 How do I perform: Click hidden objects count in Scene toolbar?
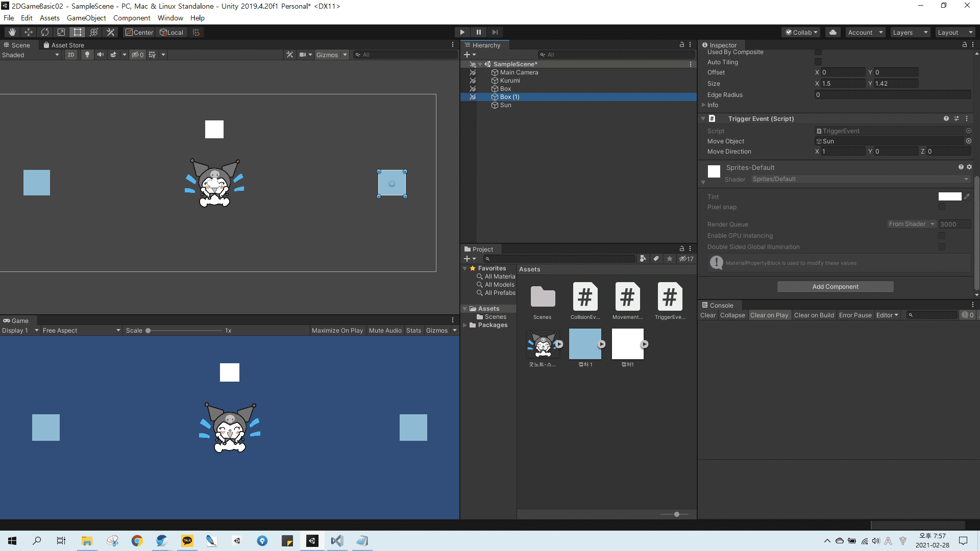(138, 55)
